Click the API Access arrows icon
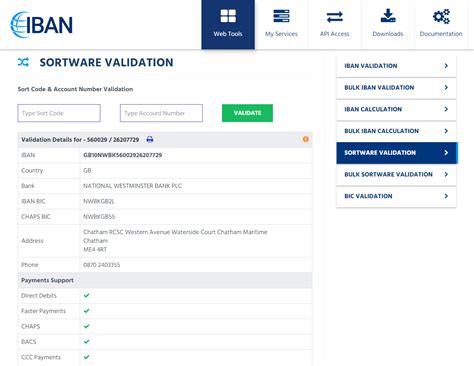The width and height of the screenshot is (474, 366). (x=335, y=17)
